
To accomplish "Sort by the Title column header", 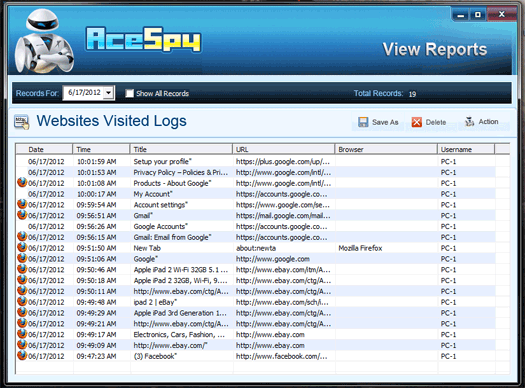I will [x=181, y=149].
